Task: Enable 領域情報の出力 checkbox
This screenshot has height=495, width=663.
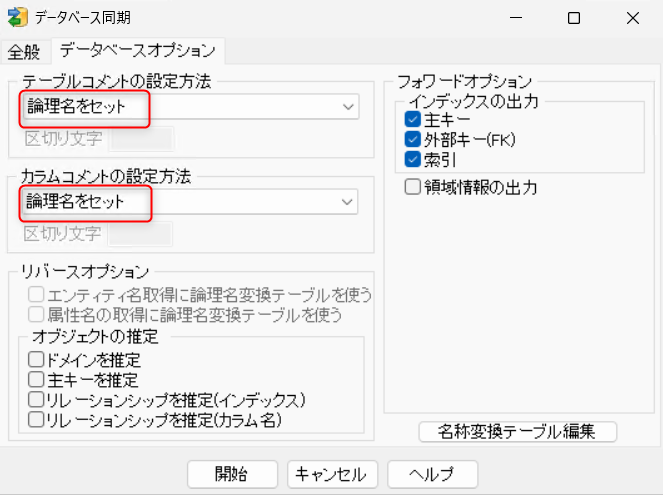Action: point(412,187)
